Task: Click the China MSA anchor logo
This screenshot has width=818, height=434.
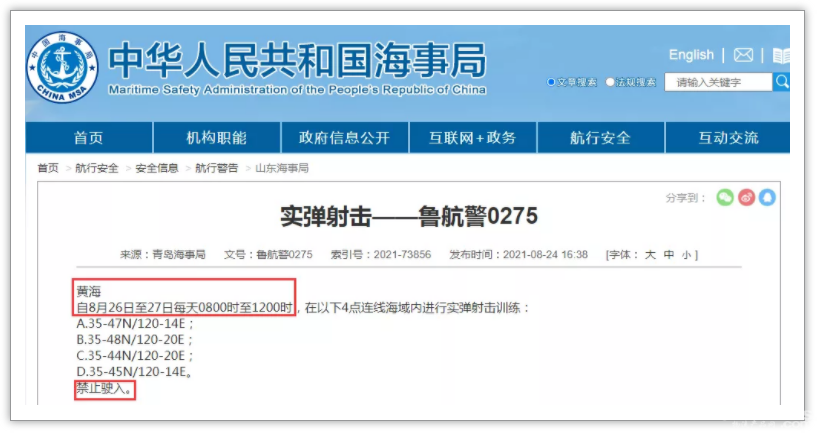Action: (62, 67)
